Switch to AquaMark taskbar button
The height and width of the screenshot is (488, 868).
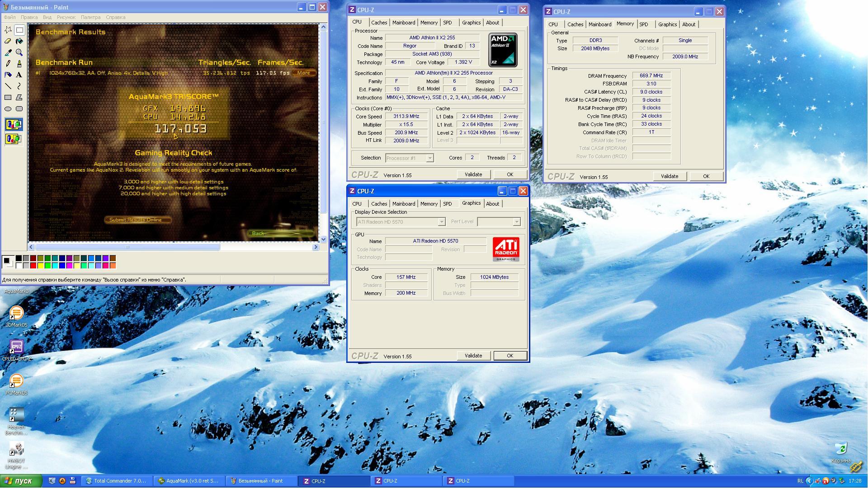point(189,481)
